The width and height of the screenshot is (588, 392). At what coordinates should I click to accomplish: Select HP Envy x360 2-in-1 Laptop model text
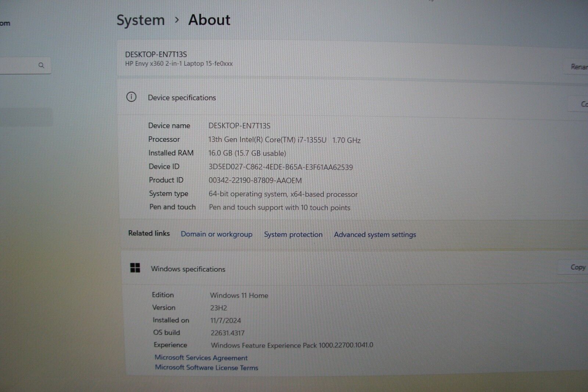[x=179, y=64]
